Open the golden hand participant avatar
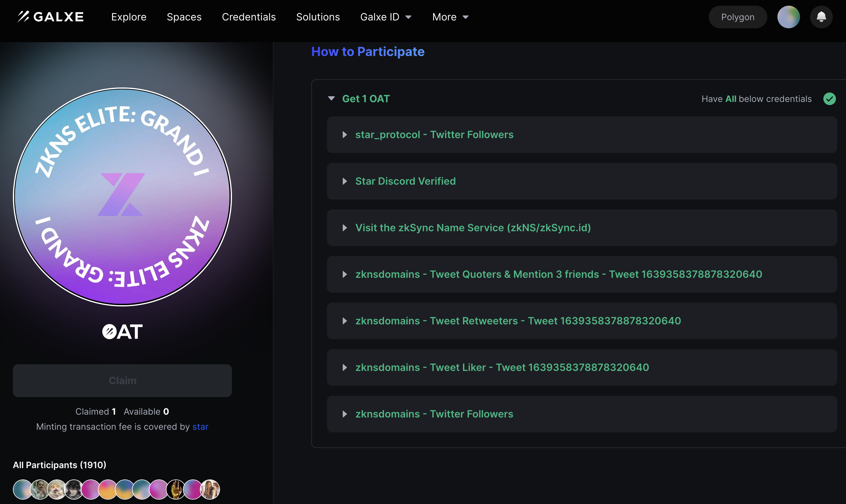 click(176, 490)
